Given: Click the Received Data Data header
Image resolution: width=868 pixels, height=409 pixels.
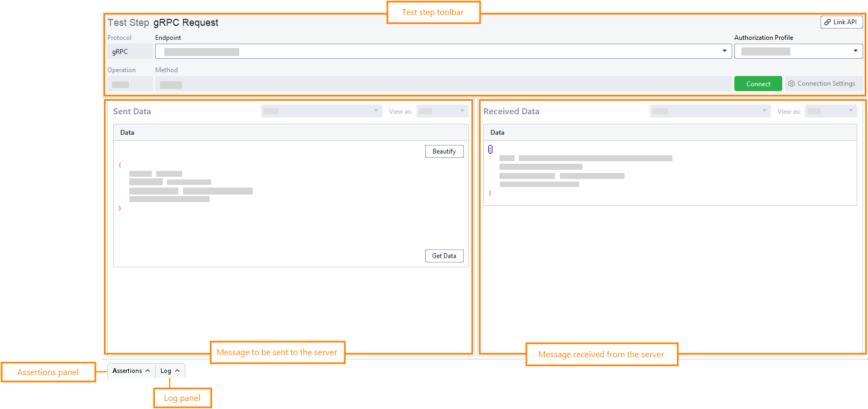Looking at the screenshot, I should click(x=670, y=133).
